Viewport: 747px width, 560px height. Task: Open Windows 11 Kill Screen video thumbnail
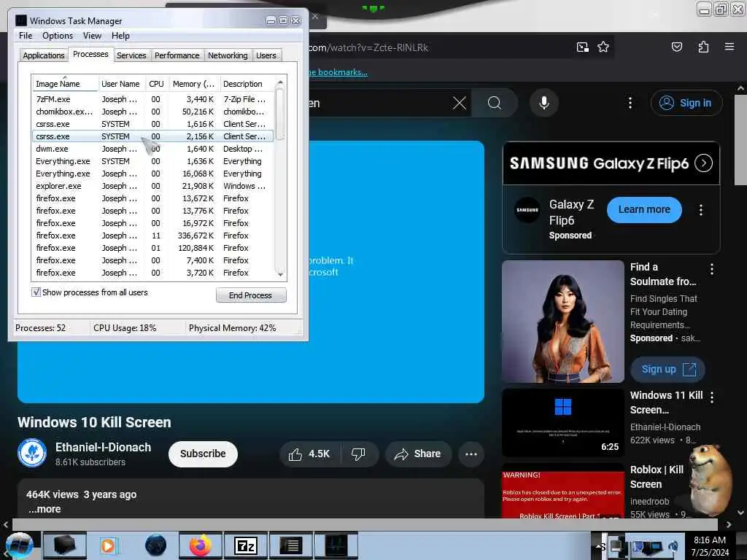click(x=563, y=423)
